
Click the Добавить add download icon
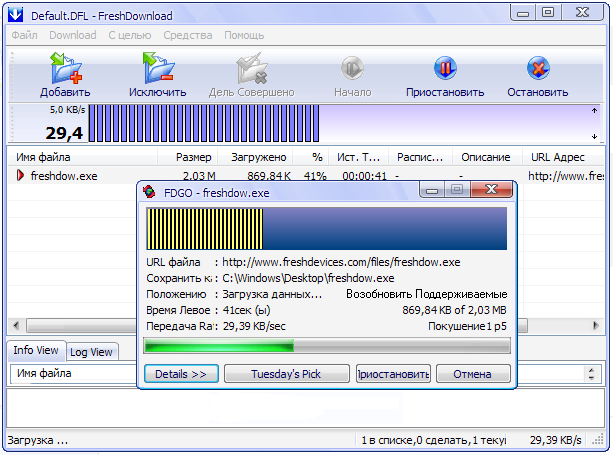pyautogui.click(x=66, y=68)
